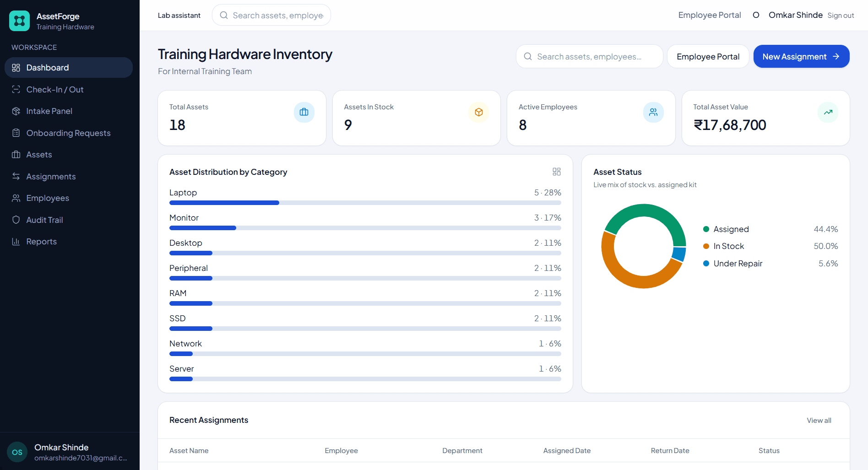The width and height of the screenshot is (868, 470).
Task: Focus the header search assets, employees field
Action: [590, 56]
